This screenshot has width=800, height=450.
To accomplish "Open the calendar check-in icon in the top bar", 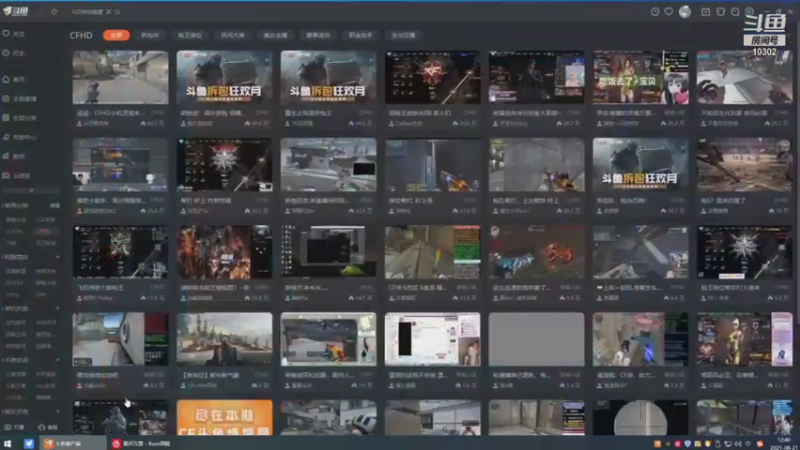I will point(705,11).
